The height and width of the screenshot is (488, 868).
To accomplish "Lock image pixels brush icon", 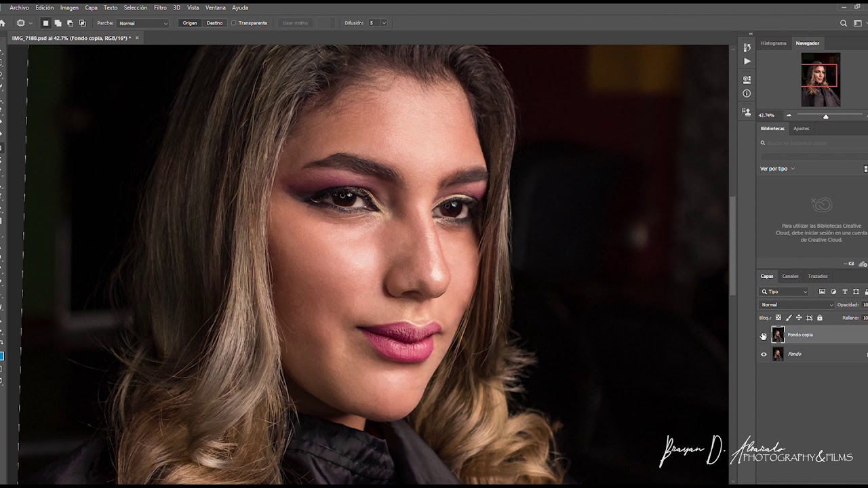I will (789, 318).
